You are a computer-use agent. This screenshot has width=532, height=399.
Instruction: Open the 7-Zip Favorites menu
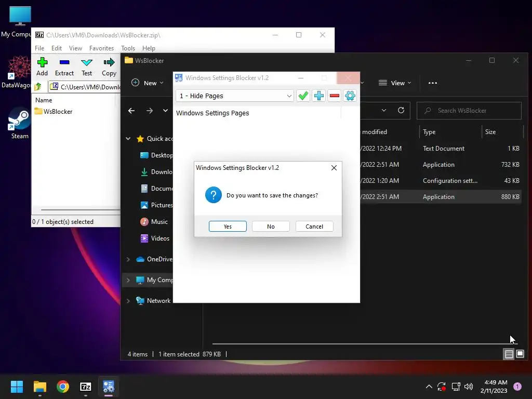101,48
